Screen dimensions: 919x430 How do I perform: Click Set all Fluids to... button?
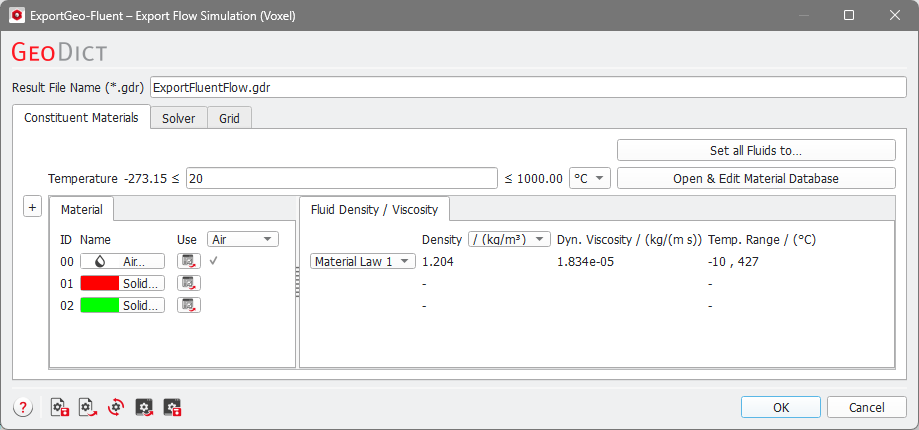point(756,150)
